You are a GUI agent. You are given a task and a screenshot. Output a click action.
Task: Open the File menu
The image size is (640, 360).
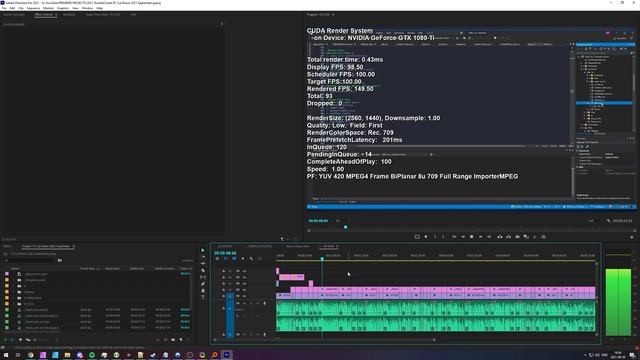coord(4,8)
